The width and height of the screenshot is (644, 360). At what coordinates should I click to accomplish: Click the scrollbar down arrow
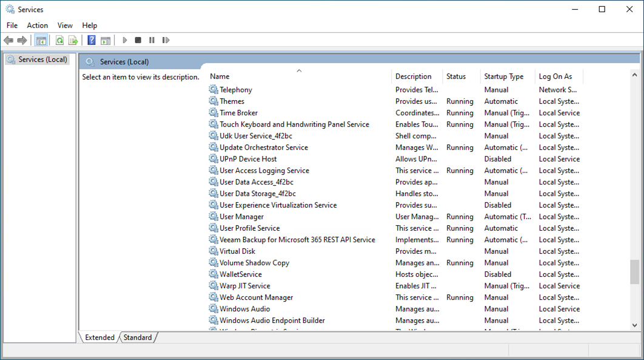click(x=634, y=325)
